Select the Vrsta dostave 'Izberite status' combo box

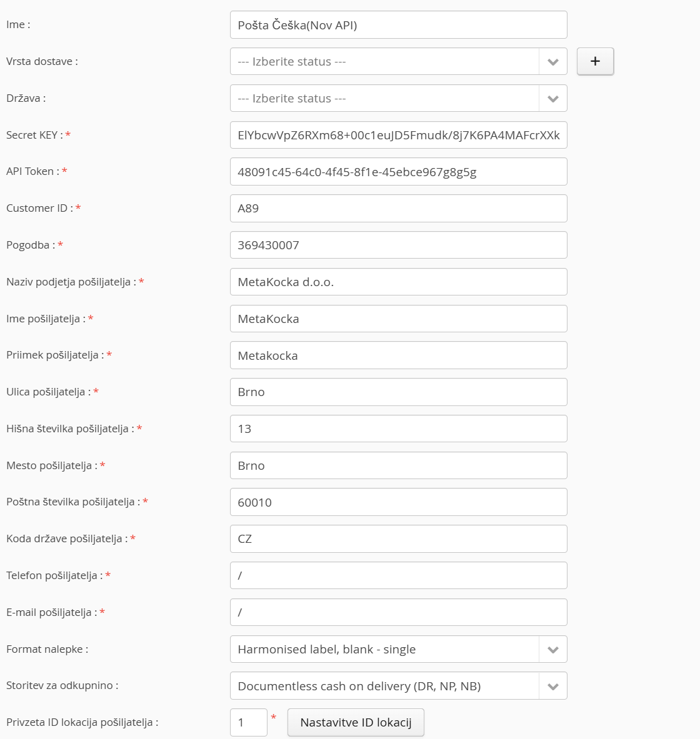click(399, 61)
